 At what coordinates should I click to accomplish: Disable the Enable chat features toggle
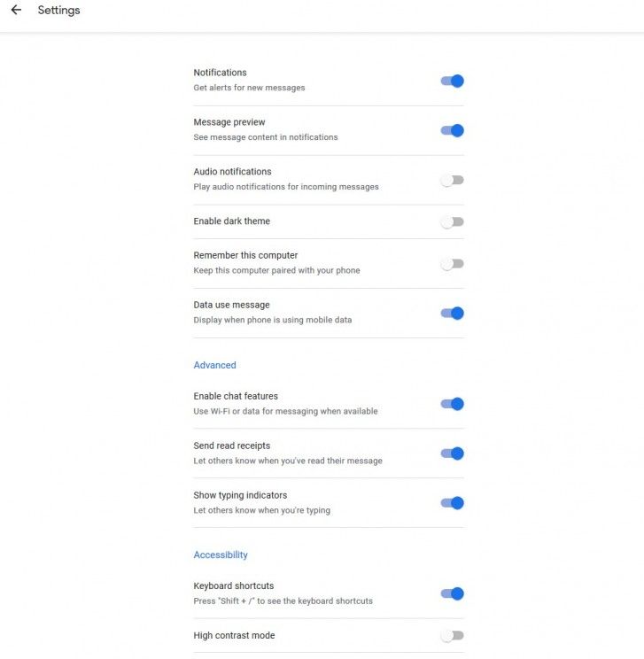click(452, 404)
